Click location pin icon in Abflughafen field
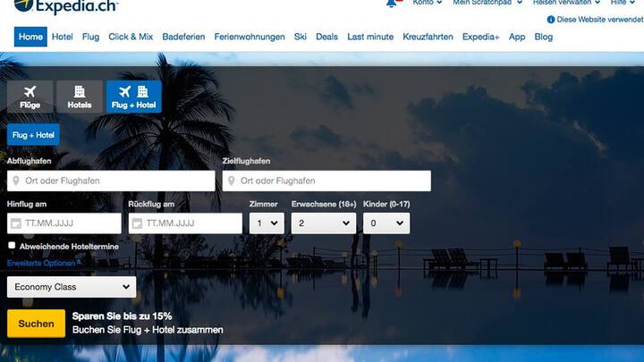 point(16,181)
